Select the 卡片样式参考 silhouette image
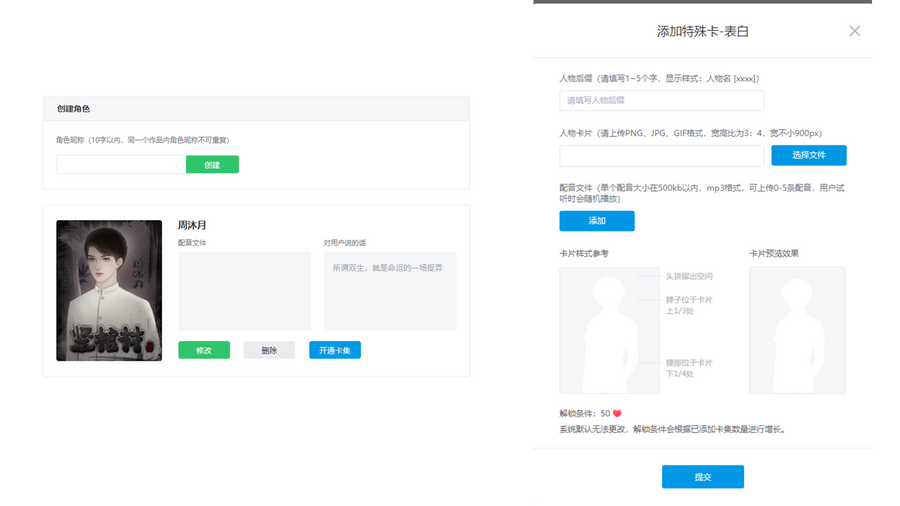This screenshot has width=900, height=506. 595,330
